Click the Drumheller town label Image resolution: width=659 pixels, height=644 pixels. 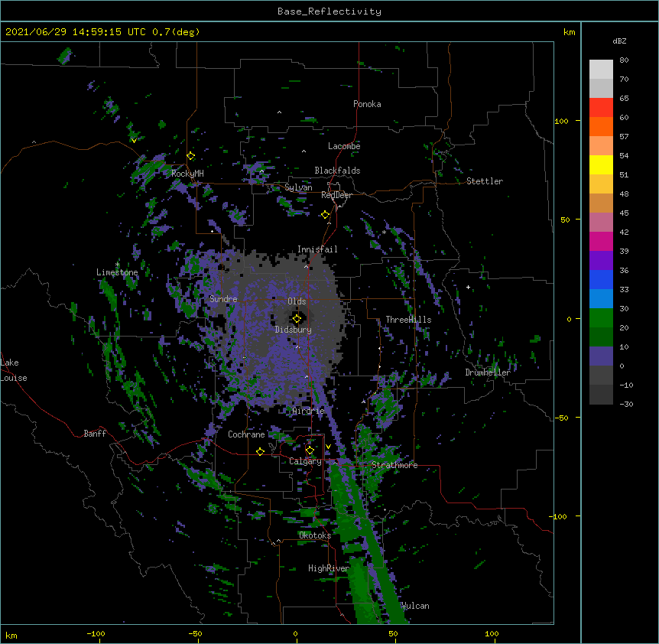(488, 372)
